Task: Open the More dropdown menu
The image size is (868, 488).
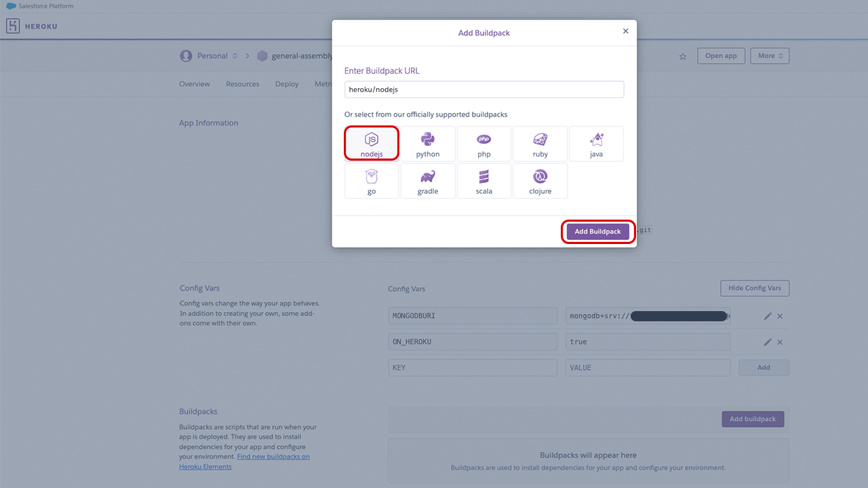Action: pos(770,56)
